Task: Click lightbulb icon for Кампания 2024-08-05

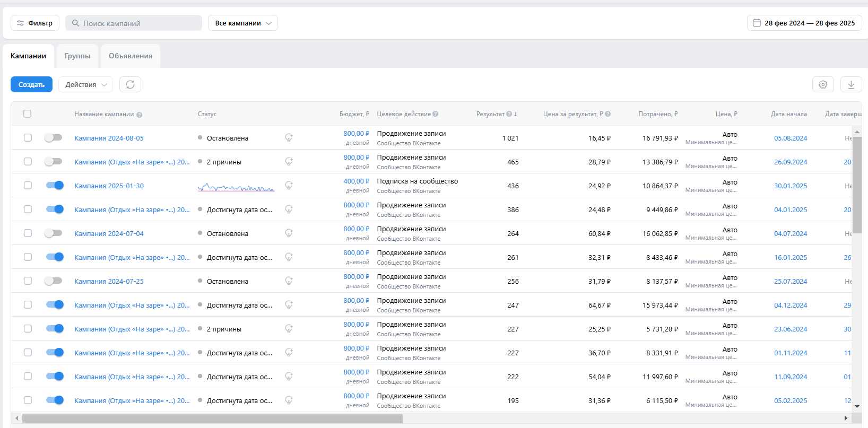Action: point(289,138)
